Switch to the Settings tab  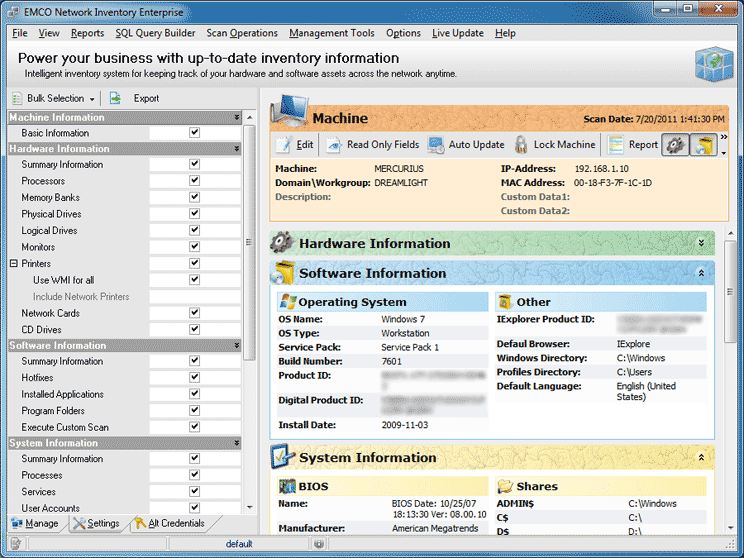(x=96, y=523)
